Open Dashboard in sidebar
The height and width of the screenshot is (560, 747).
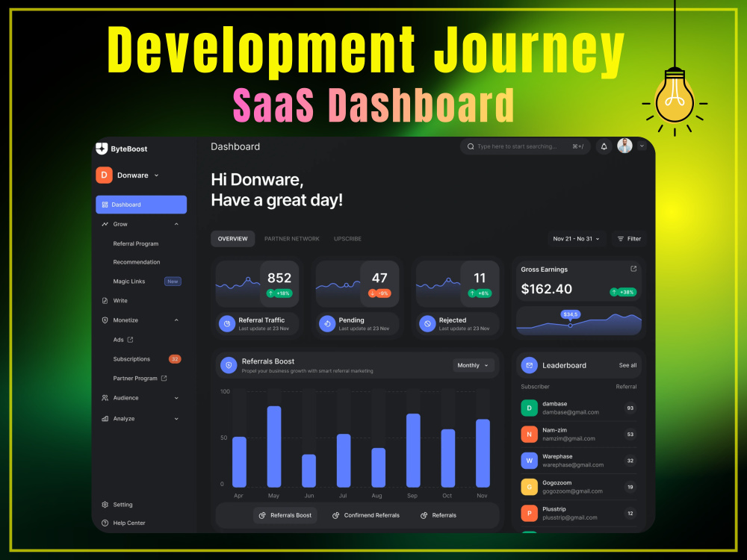141,205
